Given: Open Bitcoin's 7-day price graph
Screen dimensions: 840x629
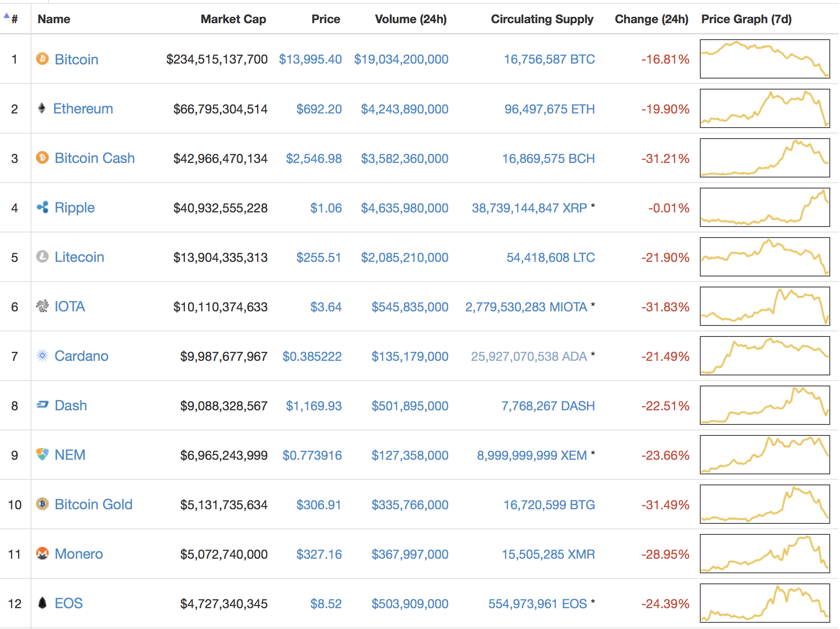Looking at the screenshot, I should (x=765, y=59).
